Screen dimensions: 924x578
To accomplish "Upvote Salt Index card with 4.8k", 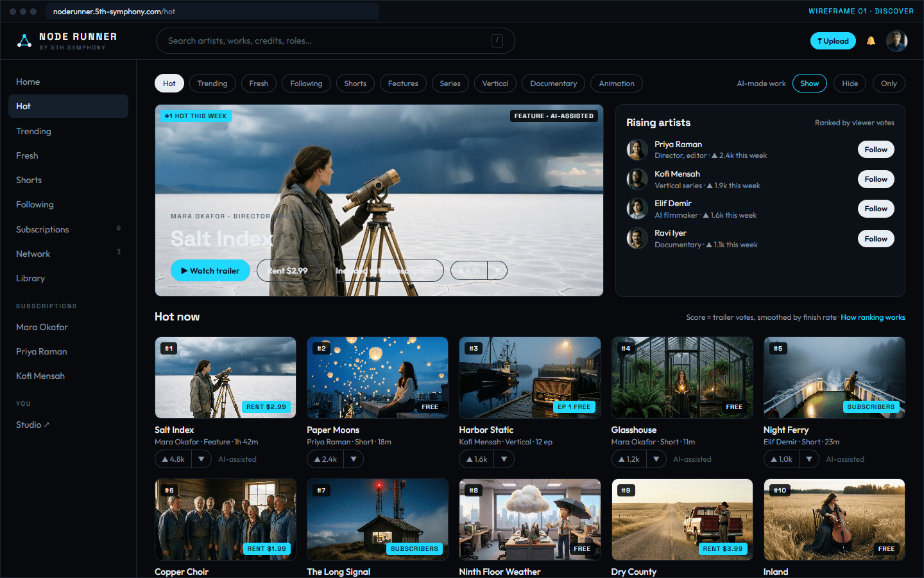I will click(x=173, y=459).
